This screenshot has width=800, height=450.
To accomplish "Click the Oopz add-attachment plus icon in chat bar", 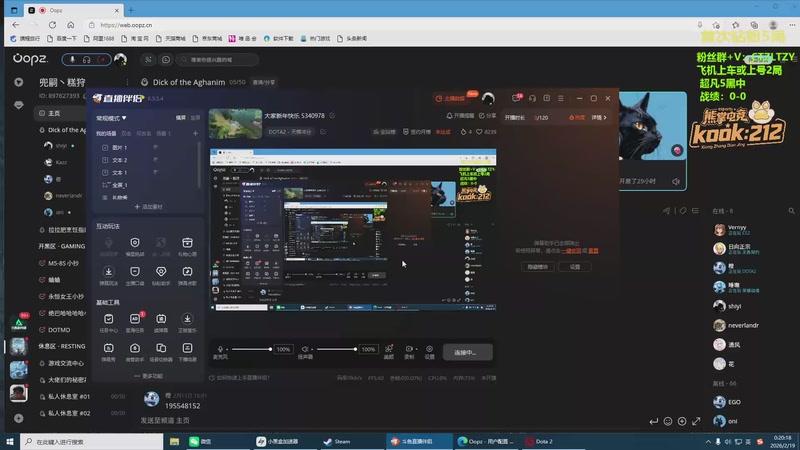I will pyautogui.click(x=682, y=421).
